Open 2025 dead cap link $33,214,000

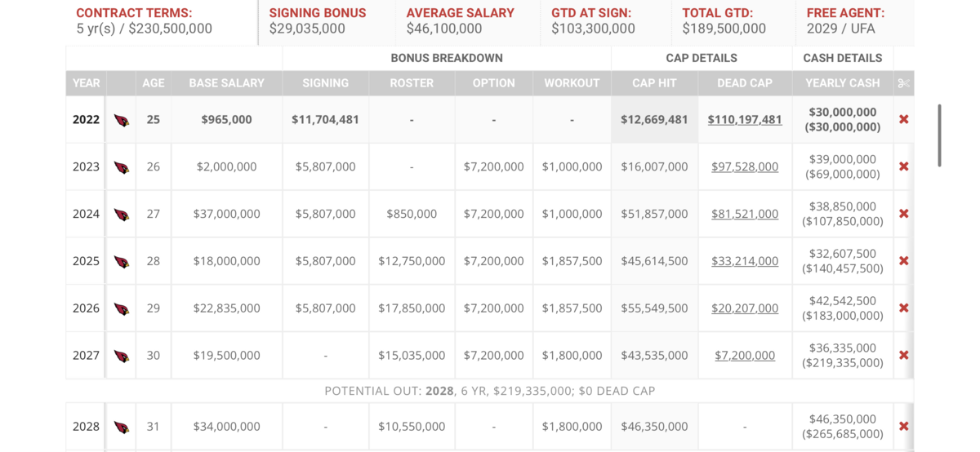(745, 261)
